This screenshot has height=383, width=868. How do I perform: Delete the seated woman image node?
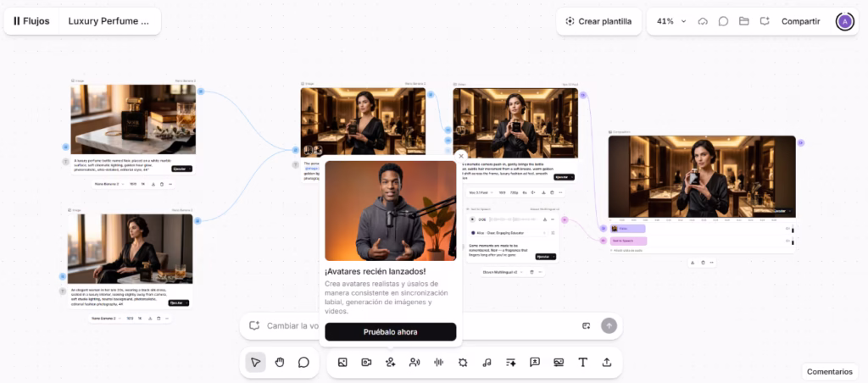(159, 319)
